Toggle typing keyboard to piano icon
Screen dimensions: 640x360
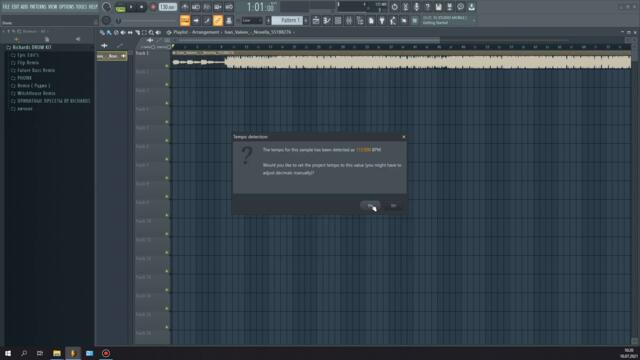pyautogui.click(x=185, y=20)
